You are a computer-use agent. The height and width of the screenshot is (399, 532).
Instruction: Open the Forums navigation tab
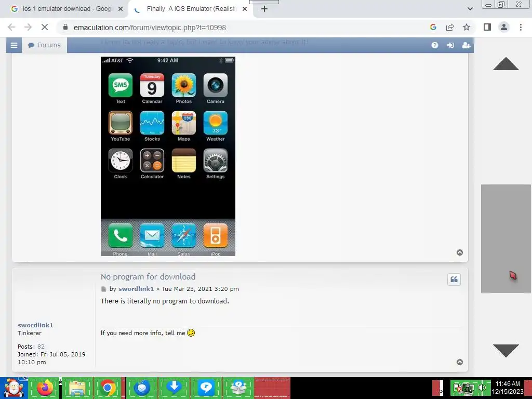coord(45,45)
